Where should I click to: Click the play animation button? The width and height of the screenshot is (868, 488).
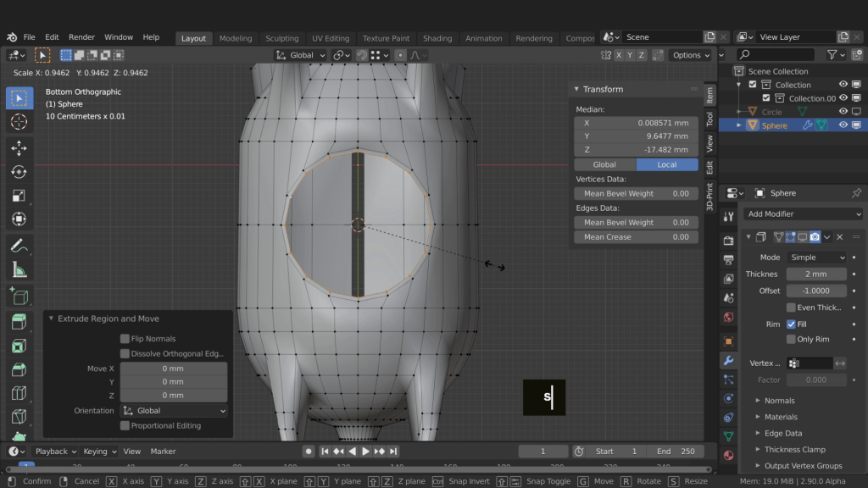[366, 452]
